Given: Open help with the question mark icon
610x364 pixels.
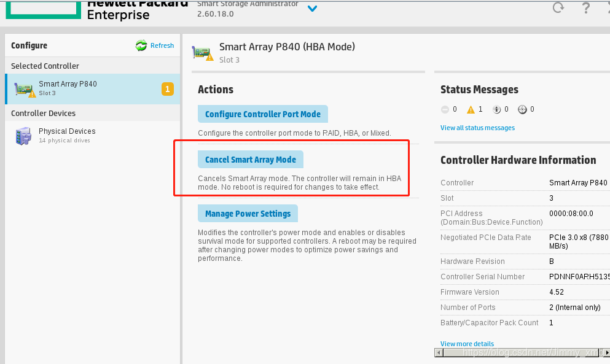Looking at the screenshot, I should (585, 8).
